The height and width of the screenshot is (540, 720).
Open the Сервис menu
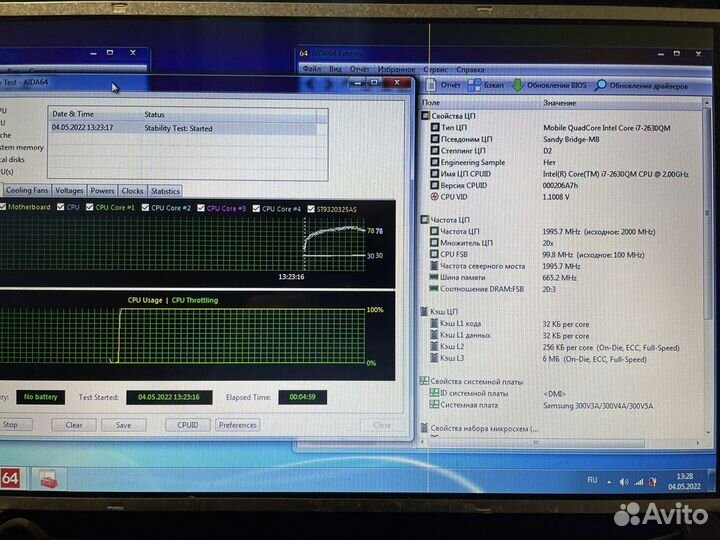click(x=435, y=70)
